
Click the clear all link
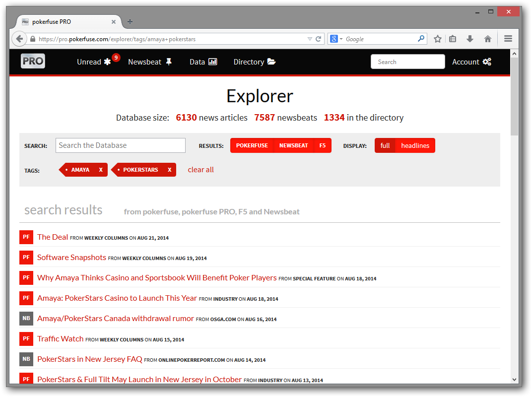click(x=201, y=170)
